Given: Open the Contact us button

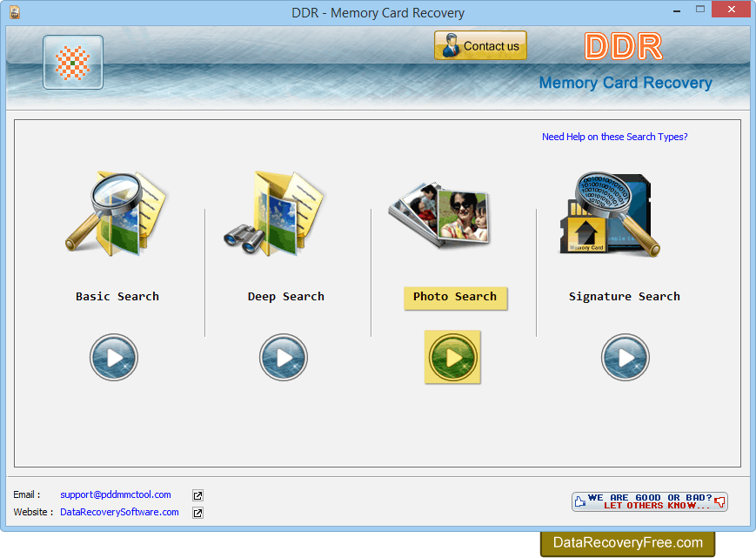Looking at the screenshot, I should tap(480, 45).
